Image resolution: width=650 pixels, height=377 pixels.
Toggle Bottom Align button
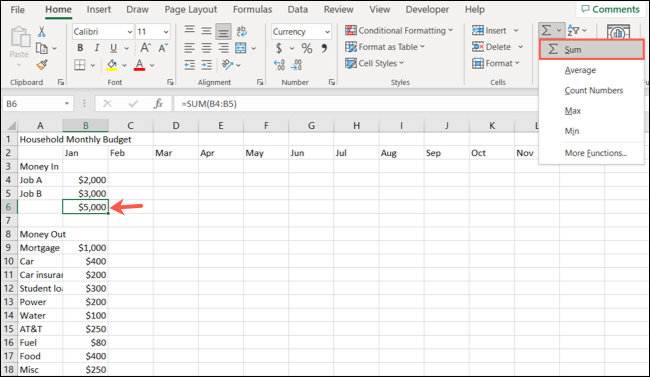click(223, 32)
